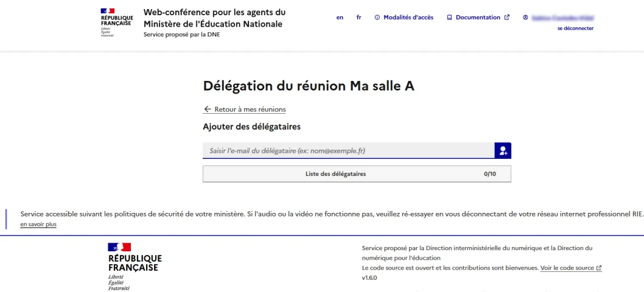Viewport: 644px width, 292px height.
Task: Click the external link icon after Documentation
Action: coord(507,18)
